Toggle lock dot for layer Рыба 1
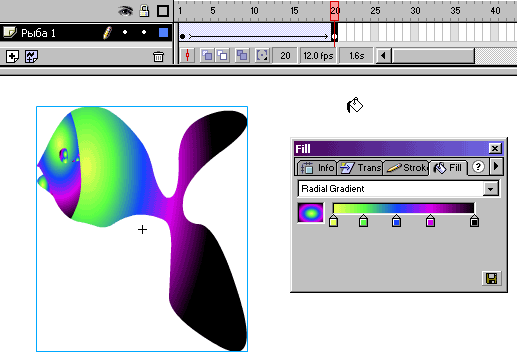Viewport: 517px width, 362px height. (144, 32)
